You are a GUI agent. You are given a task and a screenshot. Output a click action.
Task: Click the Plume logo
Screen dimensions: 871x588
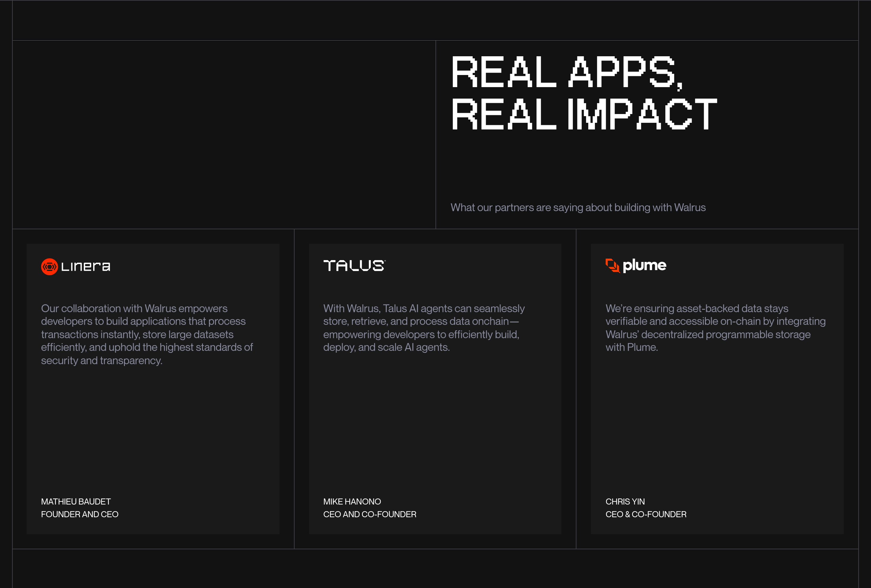click(636, 265)
